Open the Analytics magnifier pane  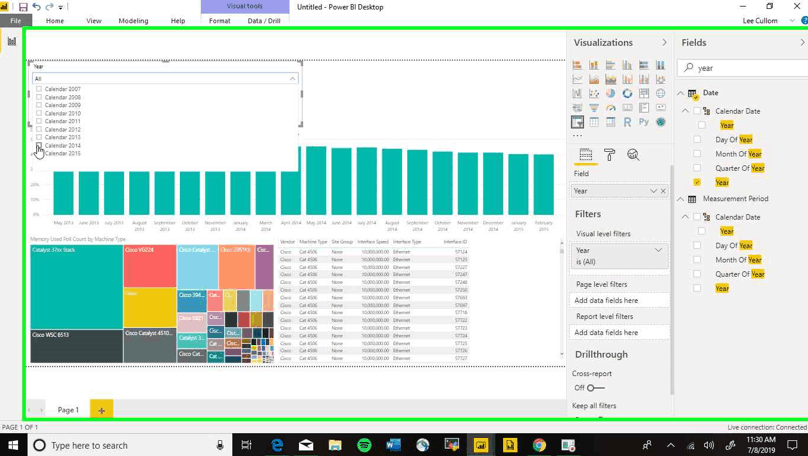coord(633,155)
